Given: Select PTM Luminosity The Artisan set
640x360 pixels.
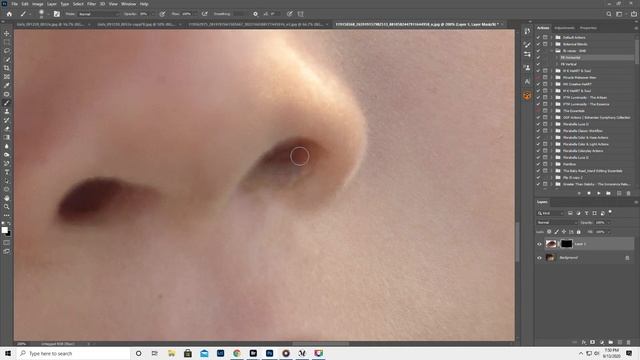Looking at the screenshot, I should click(x=584, y=98).
